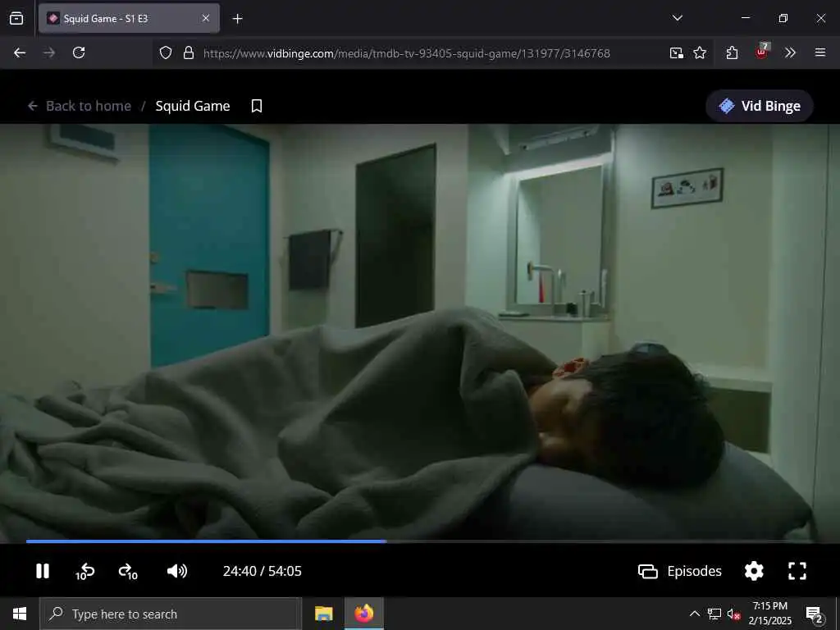Click the video progress bar
The height and width of the screenshot is (630, 840).
[420, 541]
